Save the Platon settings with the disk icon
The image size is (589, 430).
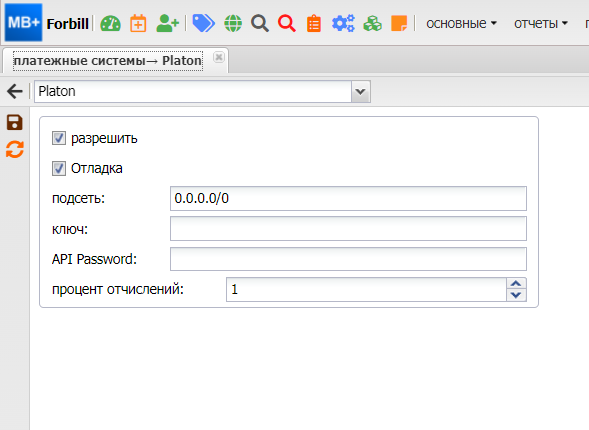coord(15,122)
